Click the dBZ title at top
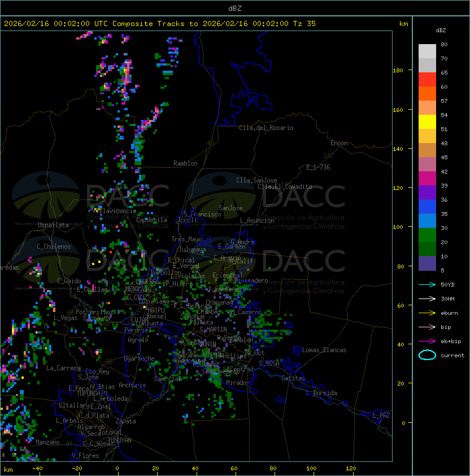470x476 pixels. pyautogui.click(x=234, y=8)
